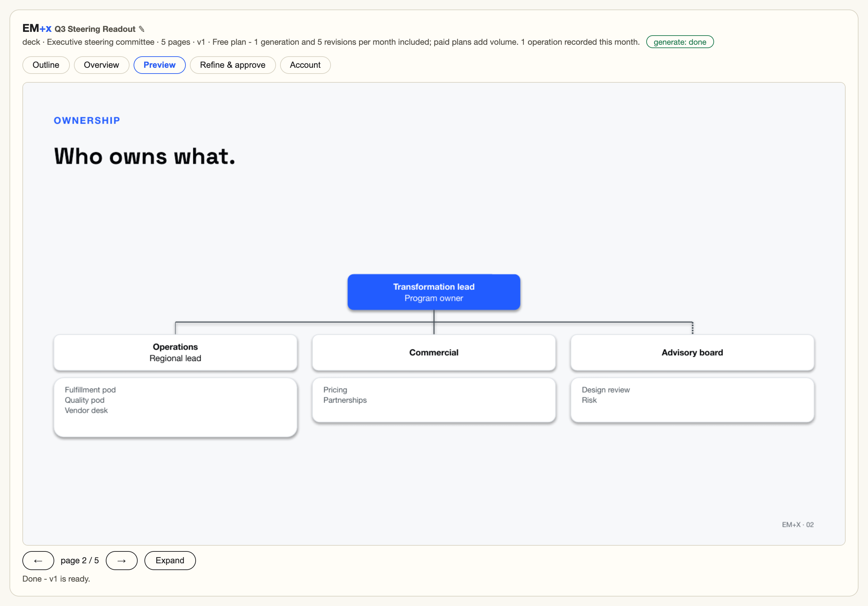The height and width of the screenshot is (606, 868).
Task: Open the Outline tab
Action: 46,65
